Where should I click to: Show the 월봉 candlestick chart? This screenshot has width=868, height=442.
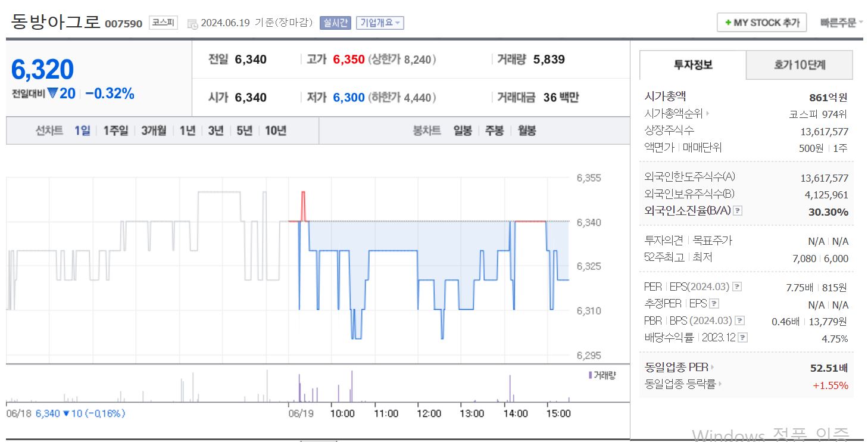click(526, 130)
